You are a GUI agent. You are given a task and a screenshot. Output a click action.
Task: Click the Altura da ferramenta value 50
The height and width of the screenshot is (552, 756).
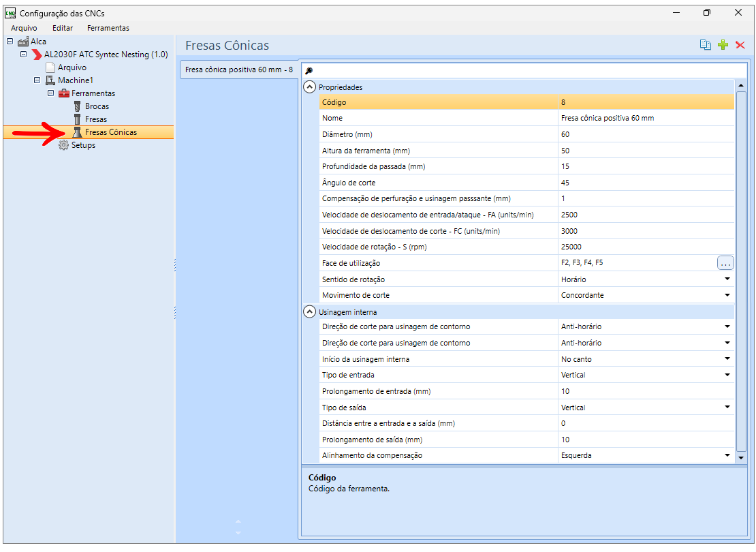coord(646,151)
